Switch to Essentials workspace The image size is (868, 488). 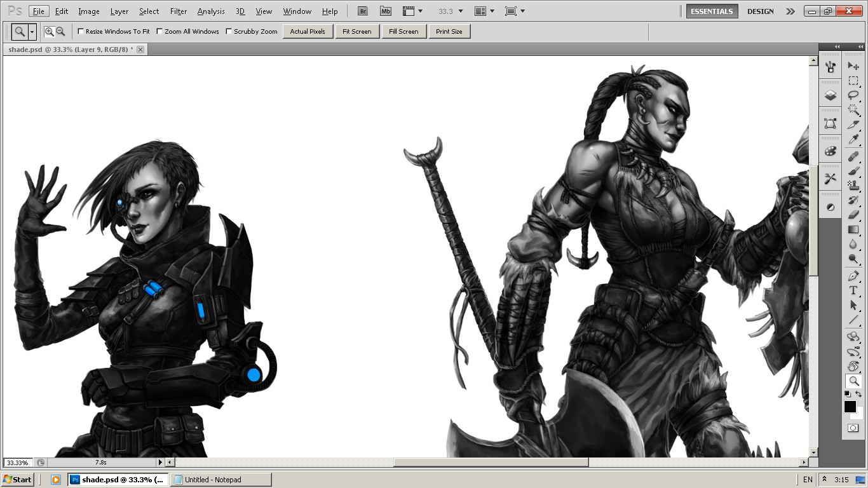coord(712,11)
